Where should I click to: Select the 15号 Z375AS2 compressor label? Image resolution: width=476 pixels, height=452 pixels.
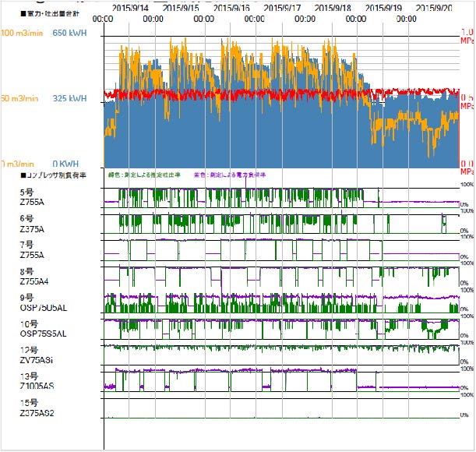click(x=35, y=408)
